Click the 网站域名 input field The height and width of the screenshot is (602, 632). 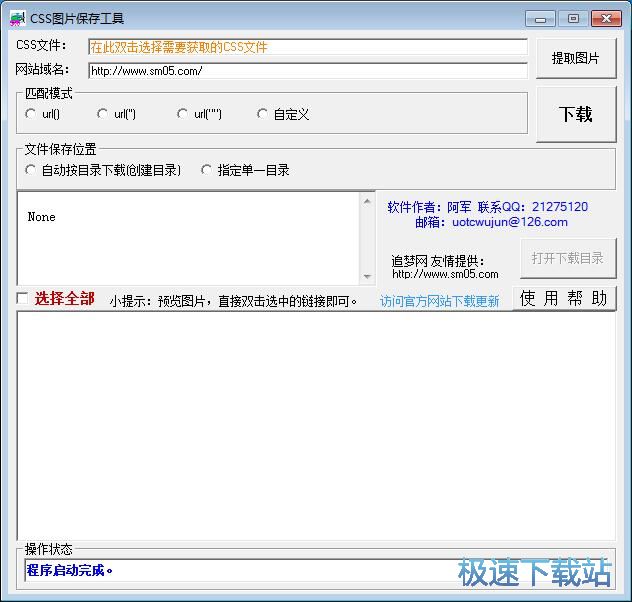[308, 71]
